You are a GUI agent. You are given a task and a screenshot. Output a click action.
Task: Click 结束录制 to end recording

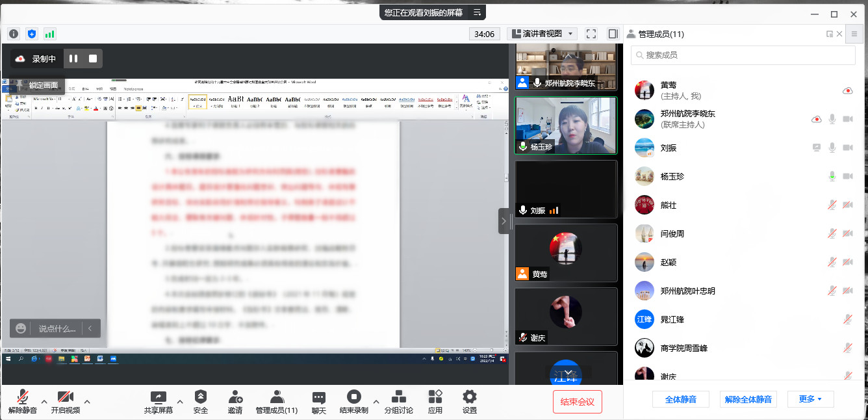point(354,402)
